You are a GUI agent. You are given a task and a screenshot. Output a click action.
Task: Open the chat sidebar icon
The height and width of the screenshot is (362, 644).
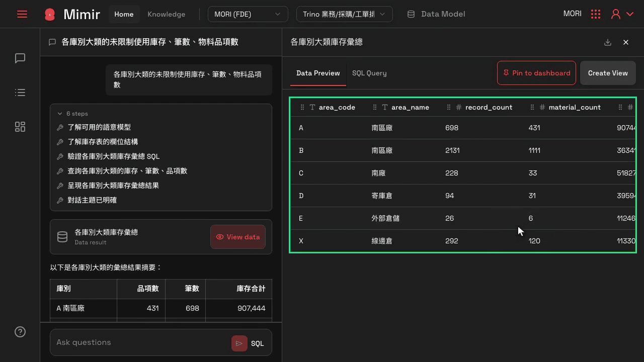[20, 58]
